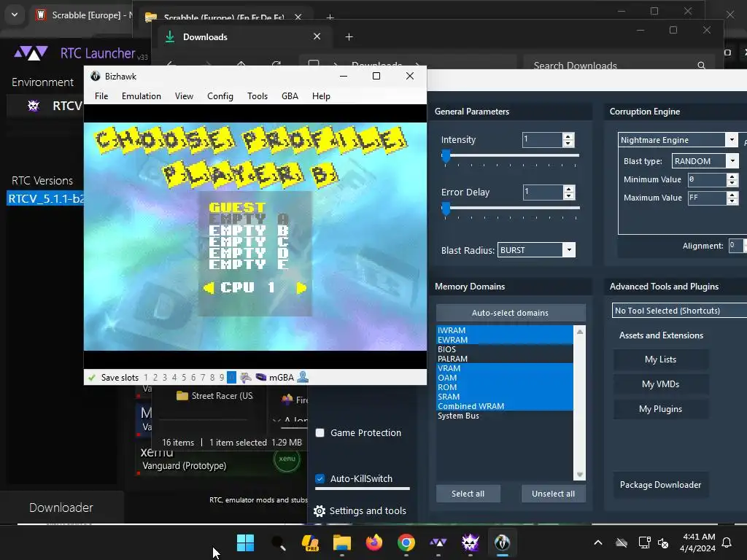Screen dimensions: 747x560
Task: Click Downloader in RTC Launcher
Action: (x=61, y=507)
